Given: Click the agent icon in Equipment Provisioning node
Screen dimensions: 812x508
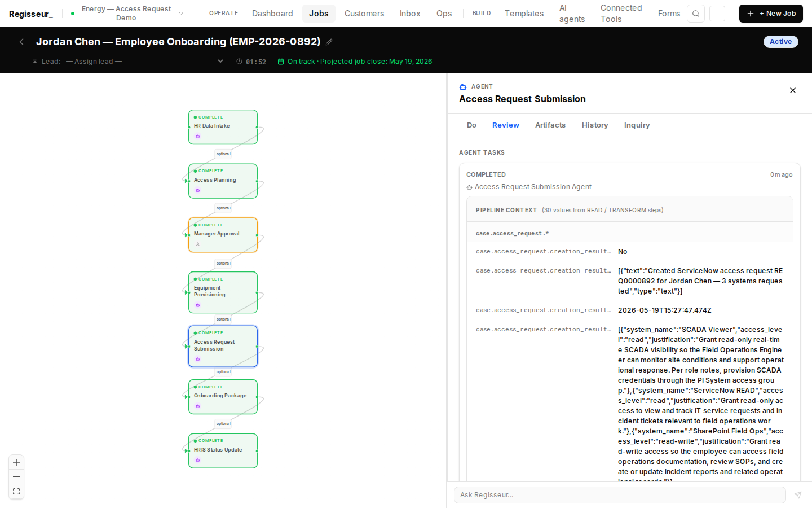Looking at the screenshot, I should (197, 305).
